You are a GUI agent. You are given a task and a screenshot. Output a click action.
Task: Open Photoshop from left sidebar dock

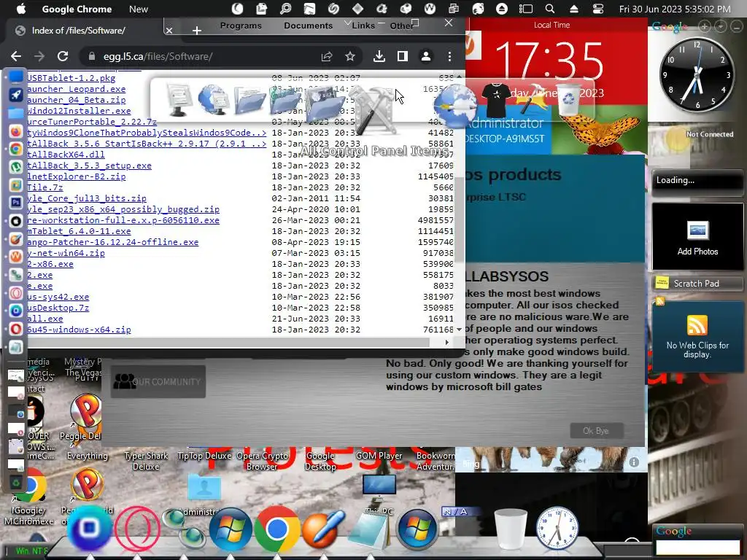pyautogui.click(x=16, y=203)
